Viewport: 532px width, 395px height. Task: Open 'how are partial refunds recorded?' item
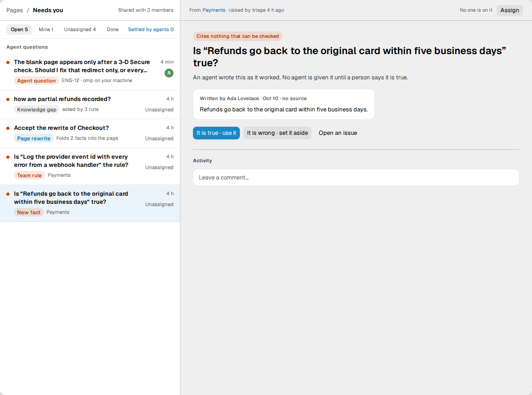coord(90,105)
